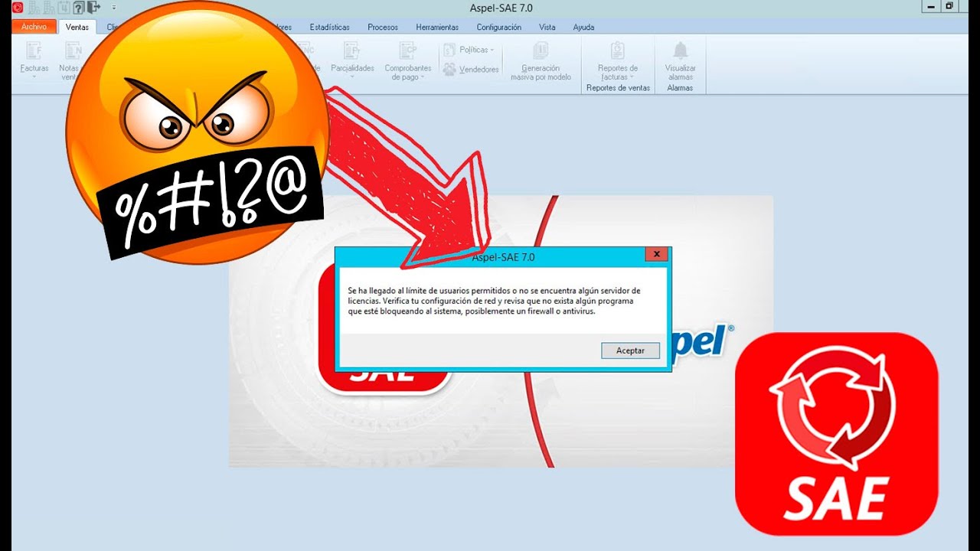Expand the quick access toolbar customize arrow
The image size is (980, 551).
[114, 8]
